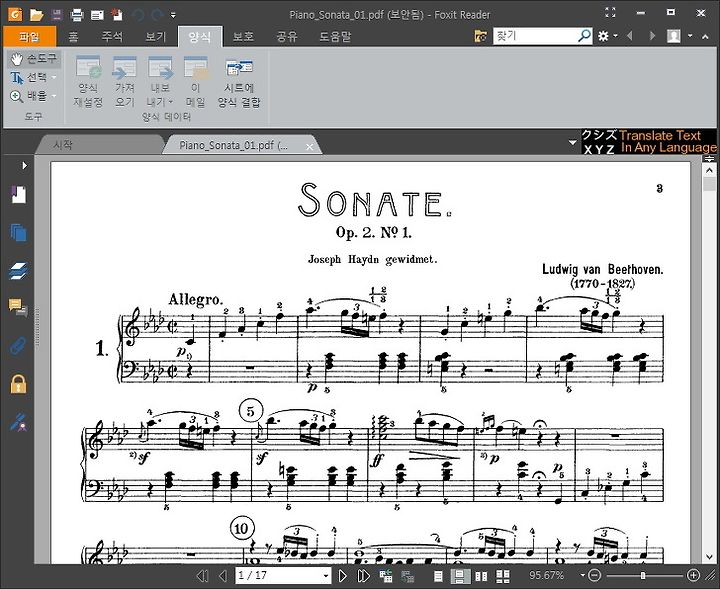Click the zoom slider handle
Image resolution: width=720 pixels, height=589 pixels.
[x=643, y=575]
